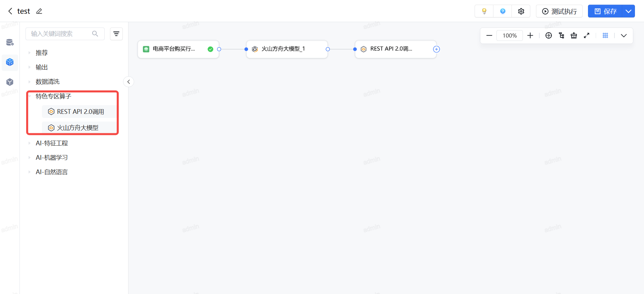644x294 pixels.
Task: Click the output port of 火山方舟大模型_1 node
Action: coord(328,49)
